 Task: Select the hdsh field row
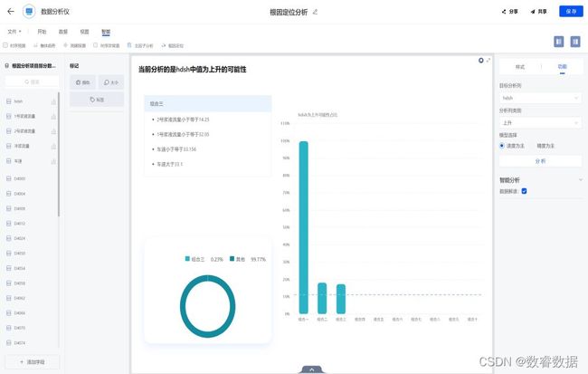click(32, 101)
